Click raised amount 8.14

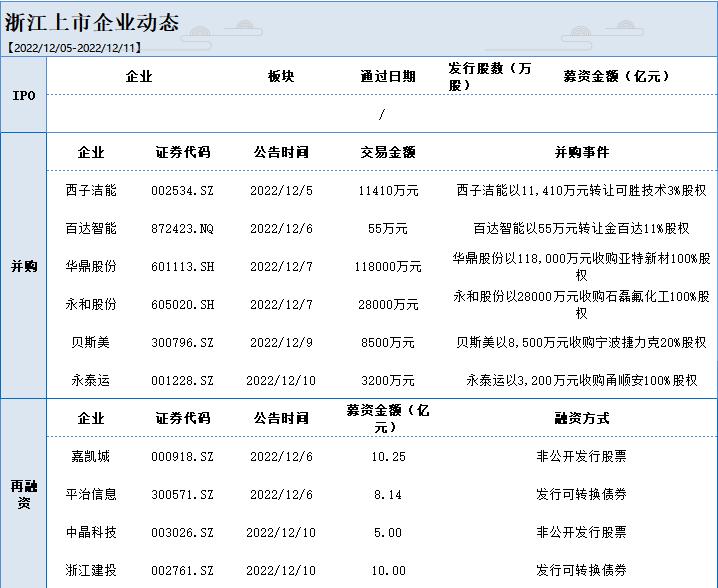[x=388, y=495]
